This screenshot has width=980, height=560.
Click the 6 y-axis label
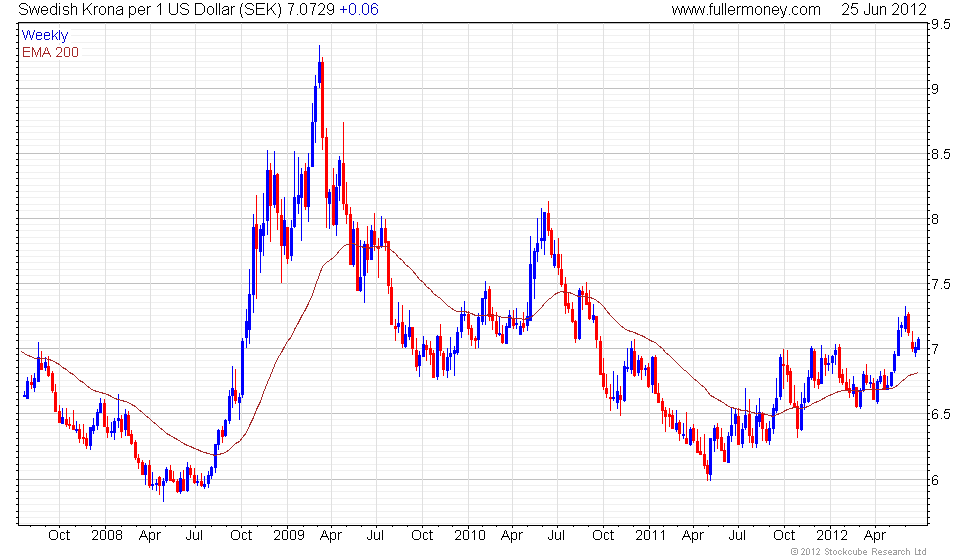[935, 480]
